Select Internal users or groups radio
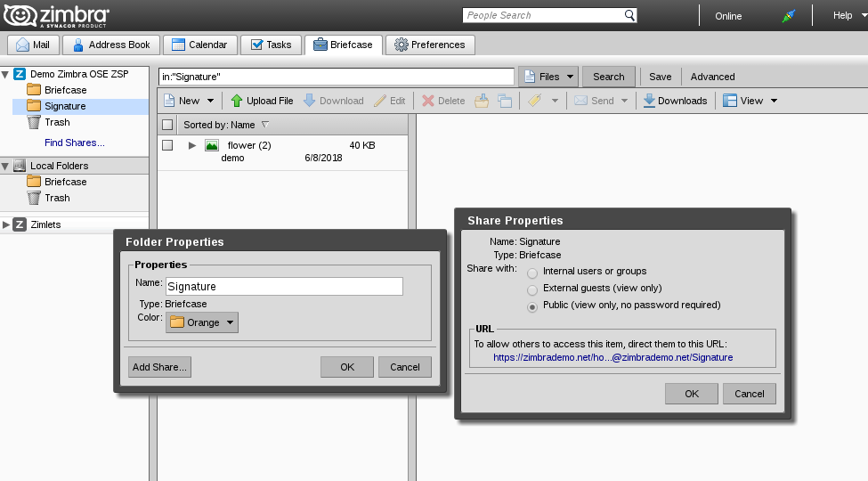Image resolution: width=868 pixels, height=481 pixels. 532,273
